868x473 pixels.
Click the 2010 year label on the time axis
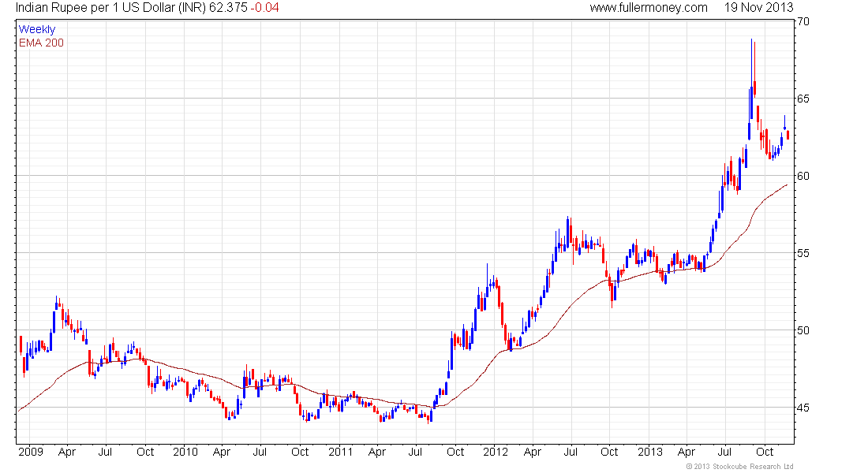pos(185,452)
